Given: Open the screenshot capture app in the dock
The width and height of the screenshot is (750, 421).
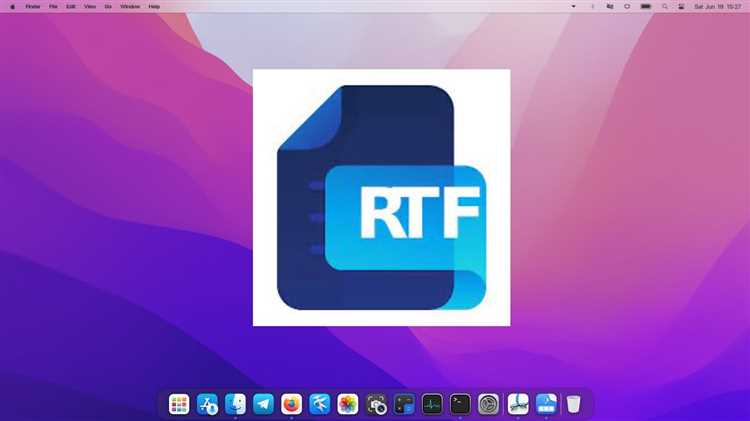Looking at the screenshot, I should tap(376, 404).
